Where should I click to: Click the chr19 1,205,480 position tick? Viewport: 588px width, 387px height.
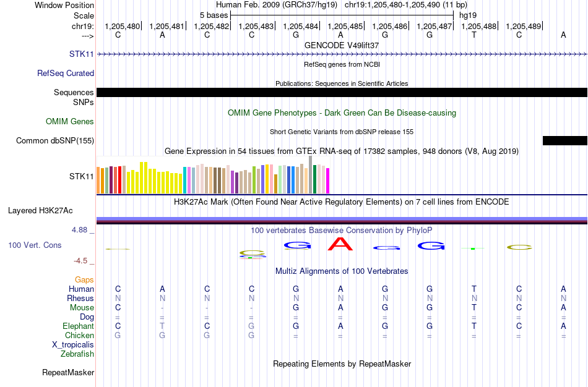pos(123,26)
